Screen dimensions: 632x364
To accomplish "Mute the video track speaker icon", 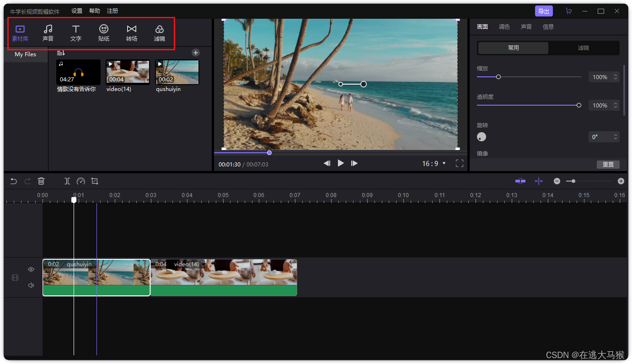I will pyautogui.click(x=31, y=285).
